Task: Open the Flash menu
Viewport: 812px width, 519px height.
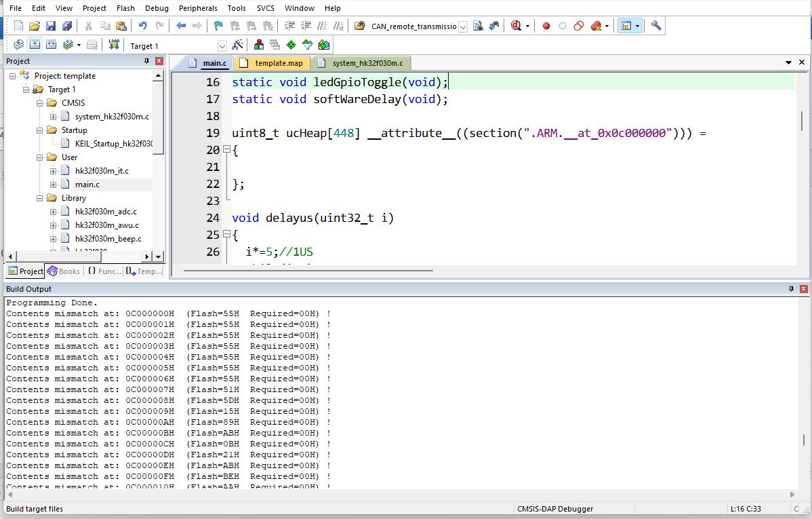Action: (x=125, y=8)
